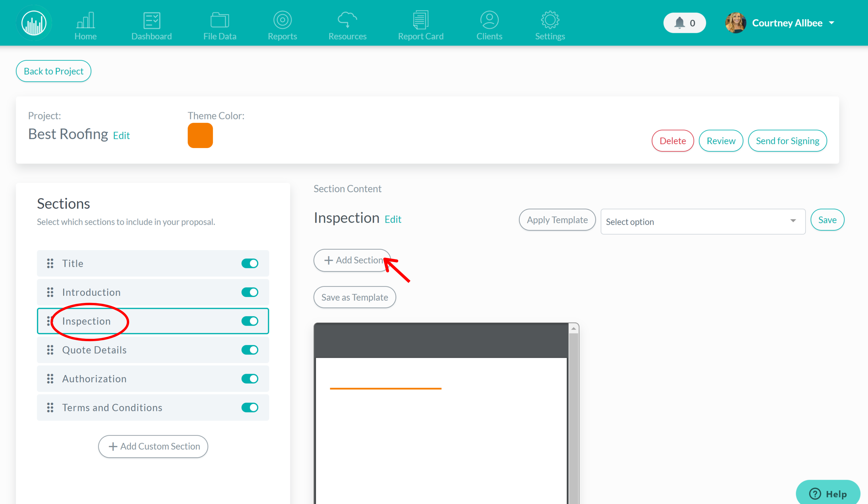Image resolution: width=868 pixels, height=504 pixels.
Task: Save the Inspection section content
Action: click(x=827, y=220)
